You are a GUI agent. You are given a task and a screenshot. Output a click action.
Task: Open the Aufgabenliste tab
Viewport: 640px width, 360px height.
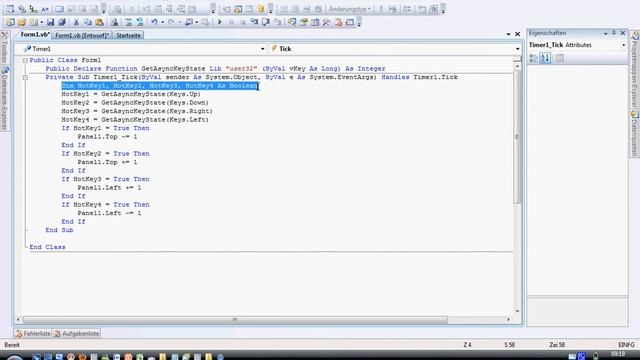77,333
